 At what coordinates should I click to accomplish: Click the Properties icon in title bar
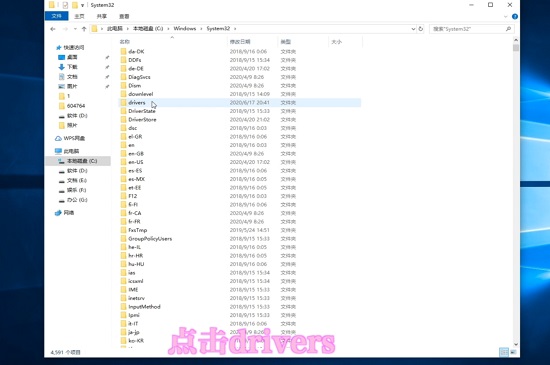point(65,5)
